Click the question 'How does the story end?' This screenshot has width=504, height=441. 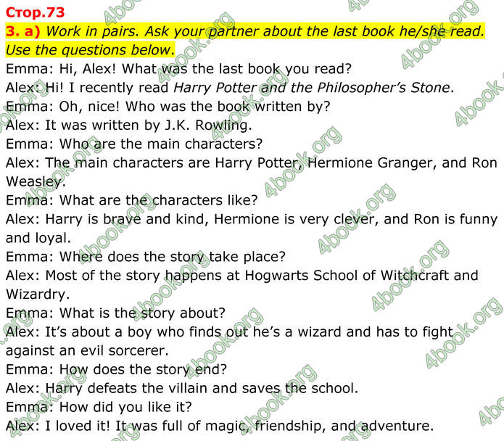tap(143, 369)
